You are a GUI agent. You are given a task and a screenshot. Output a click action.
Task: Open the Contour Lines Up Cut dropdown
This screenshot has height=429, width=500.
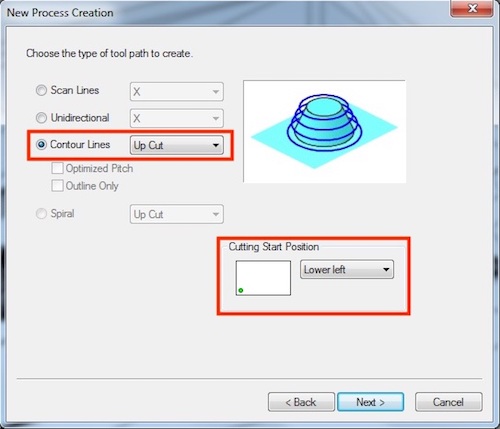[x=177, y=145]
